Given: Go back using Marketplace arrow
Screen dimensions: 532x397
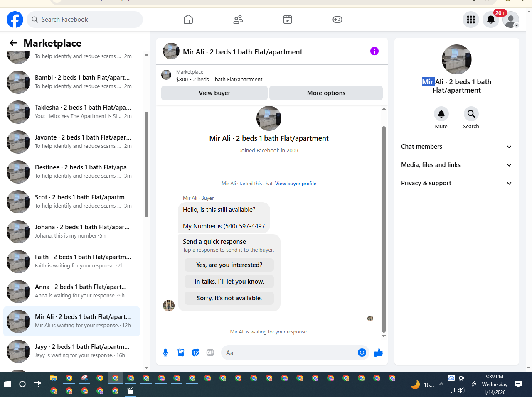Looking at the screenshot, I should [x=13, y=43].
